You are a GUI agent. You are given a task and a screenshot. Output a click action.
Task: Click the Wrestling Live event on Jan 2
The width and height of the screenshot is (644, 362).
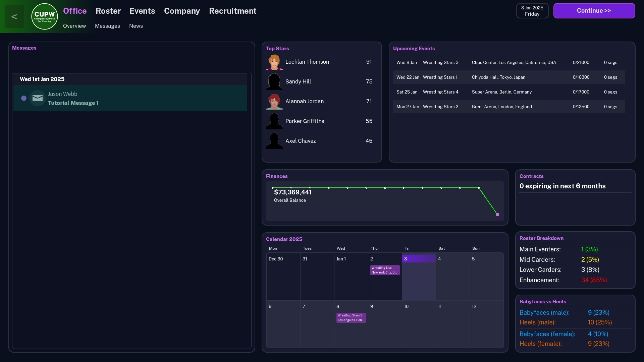(x=384, y=270)
